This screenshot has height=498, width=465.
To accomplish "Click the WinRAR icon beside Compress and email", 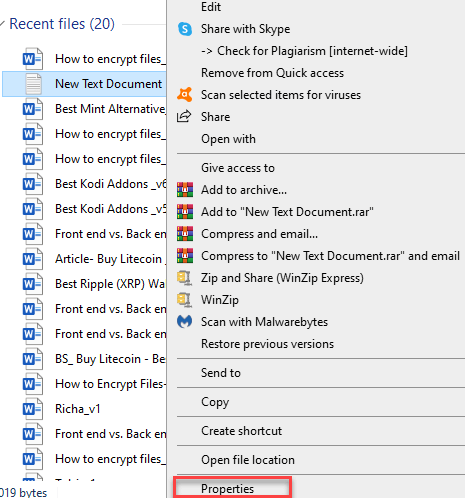I will (x=185, y=234).
